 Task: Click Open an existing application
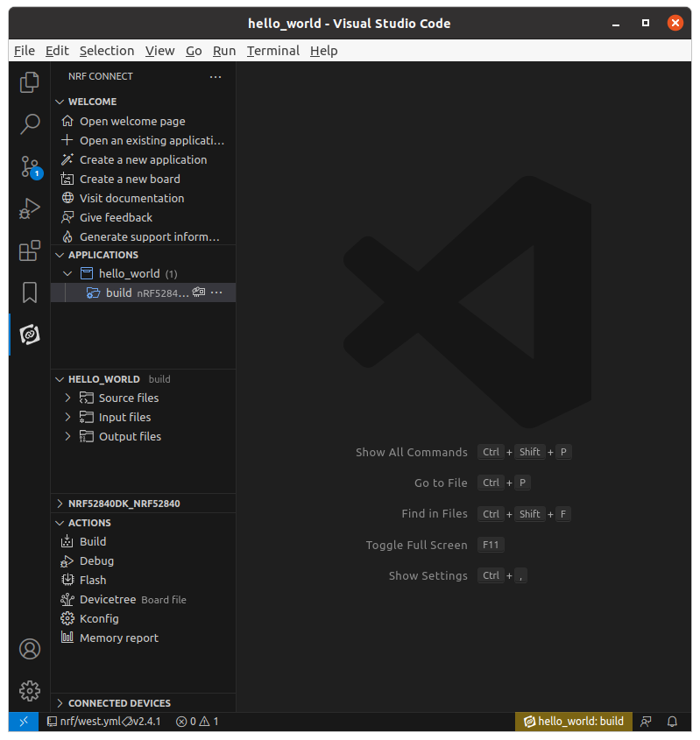[x=143, y=141]
